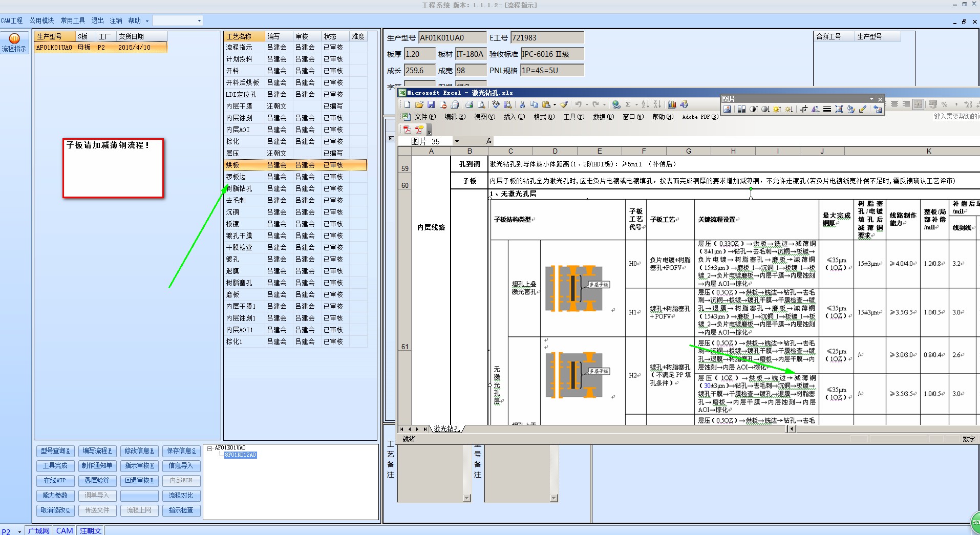Expand the 帮助 menu arrow
This screenshot has width=980, height=535.
(x=147, y=21)
